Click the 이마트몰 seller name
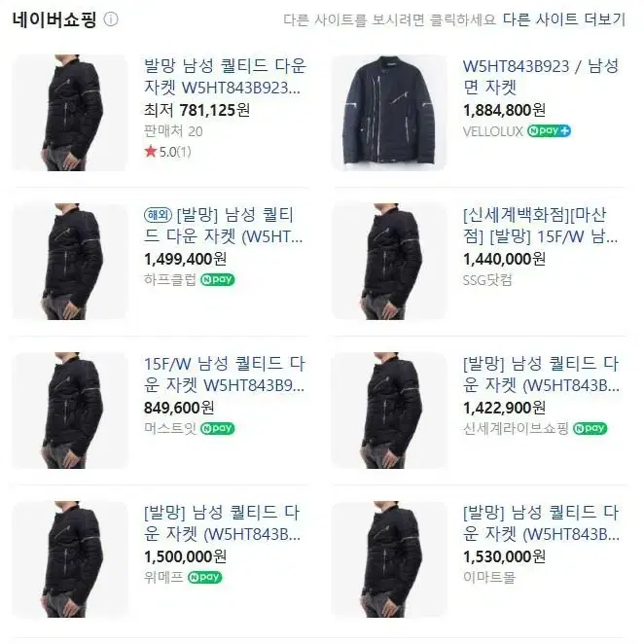 click(488, 577)
